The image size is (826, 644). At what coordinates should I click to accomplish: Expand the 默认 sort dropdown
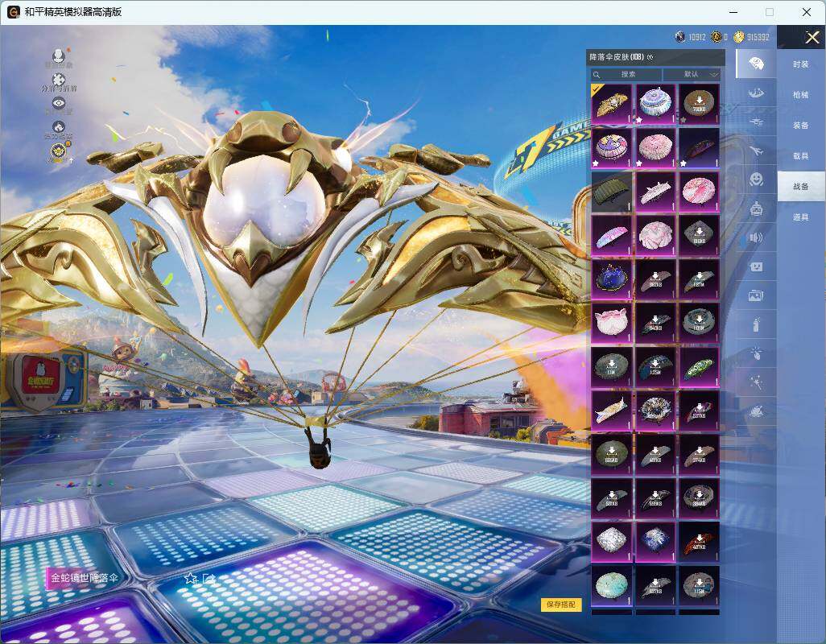point(692,75)
